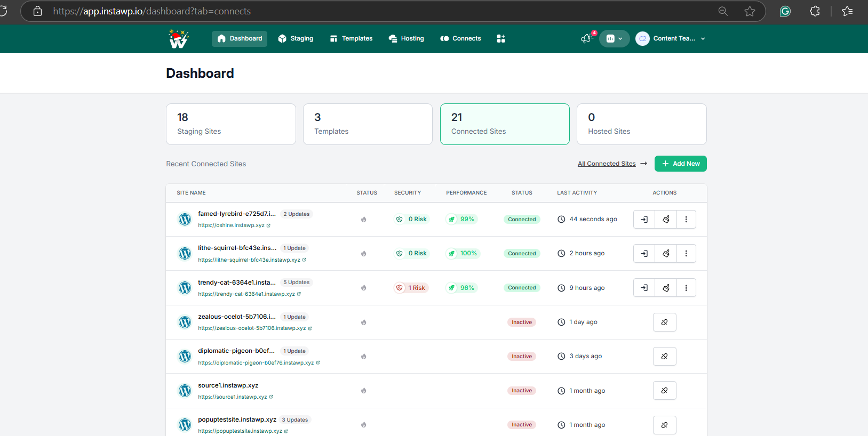868x436 pixels.
Task: Use magic login icon for lithe-squirrel
Action: [644, 253]
